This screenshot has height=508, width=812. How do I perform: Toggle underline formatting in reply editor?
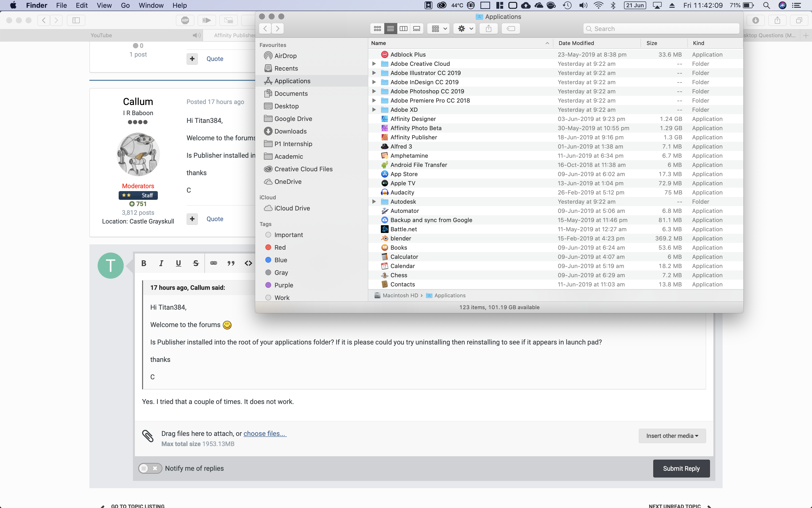tap(179, 263)
